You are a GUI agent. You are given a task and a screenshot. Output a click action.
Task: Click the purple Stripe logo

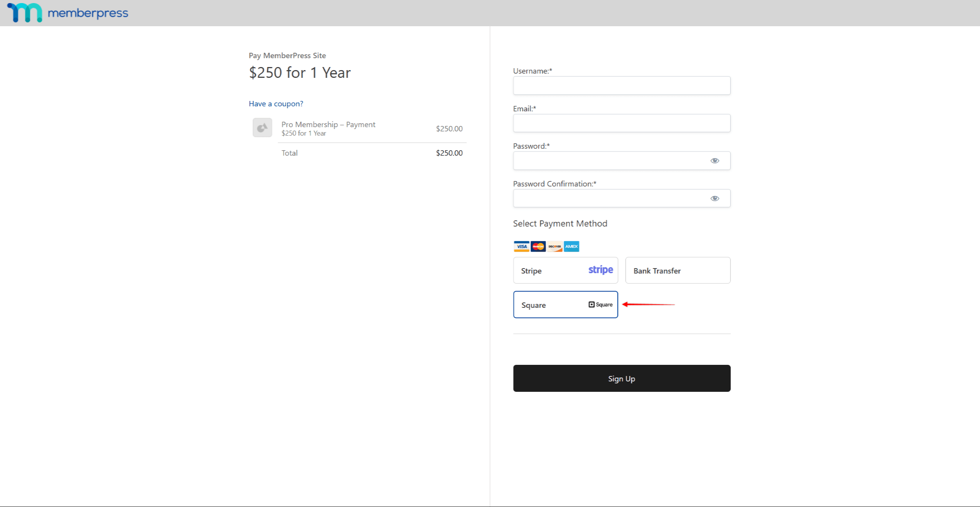tap(600, 270)
